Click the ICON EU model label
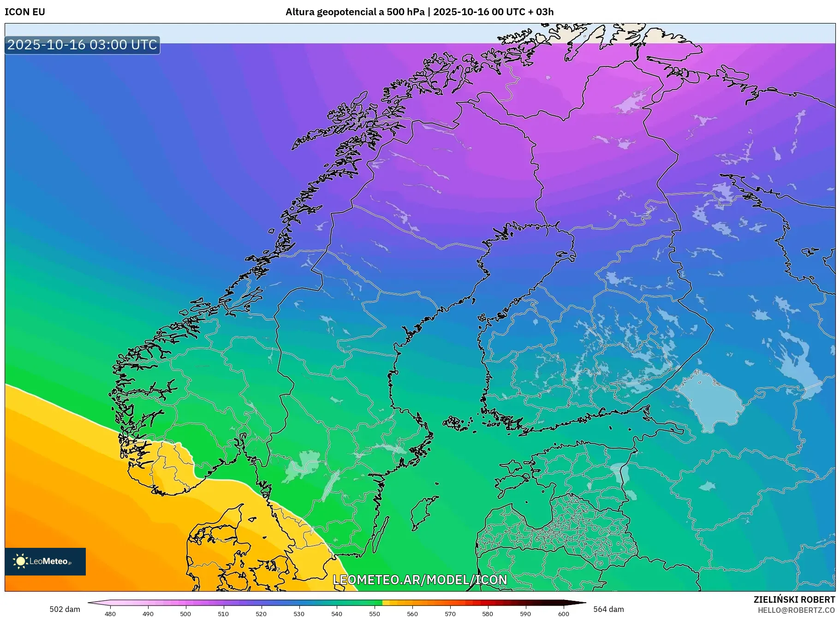Screen dimensions: 840x617 25,12
